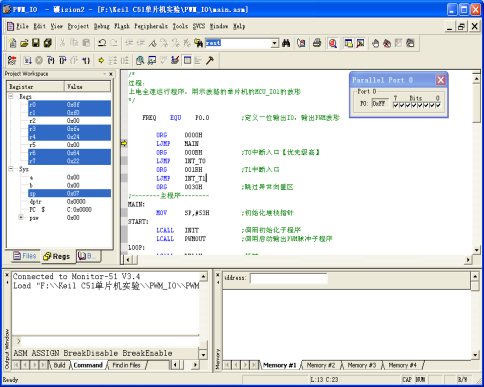Toggle bit 2 checkbox of Port 0
The height and width of the screenshot is (387, 484).
(x=426, y=105)
